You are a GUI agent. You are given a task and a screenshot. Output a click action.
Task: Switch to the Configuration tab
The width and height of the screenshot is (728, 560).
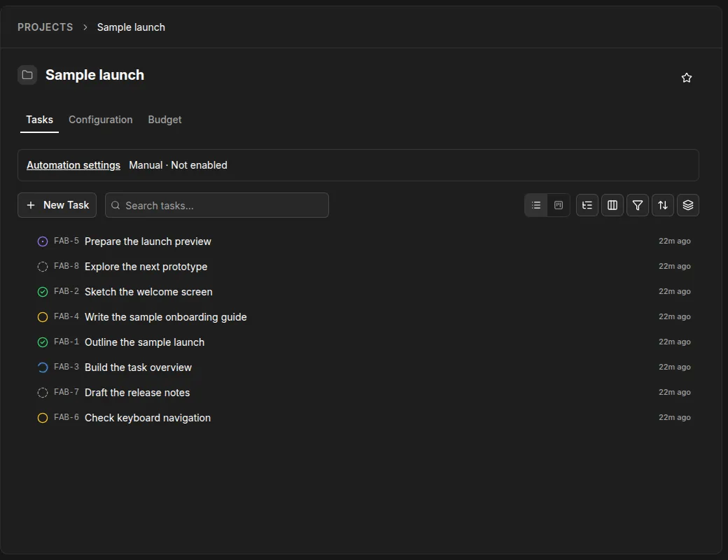pyautogui.click(x=101, y=120)
